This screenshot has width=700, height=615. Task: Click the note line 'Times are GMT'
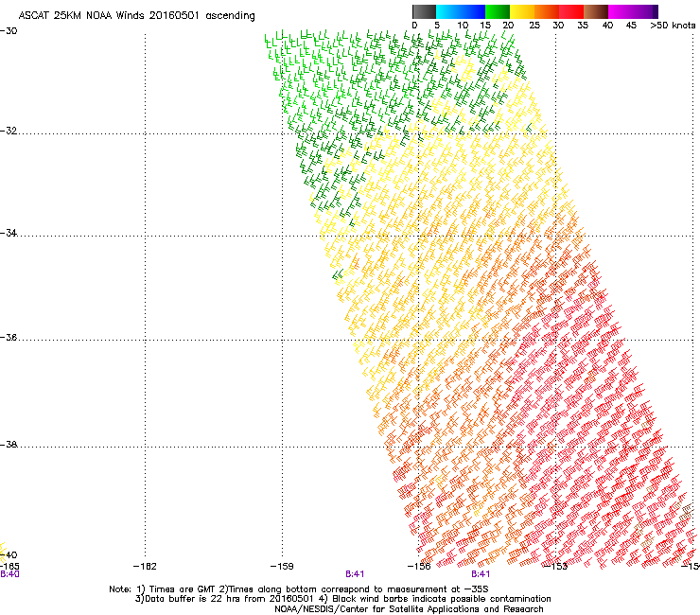183,589
